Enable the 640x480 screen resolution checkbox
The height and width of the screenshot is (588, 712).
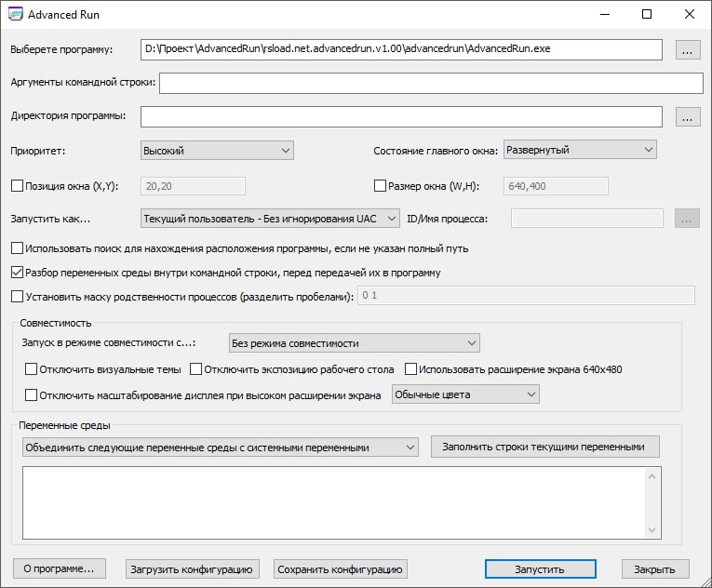tap(410, 369)
